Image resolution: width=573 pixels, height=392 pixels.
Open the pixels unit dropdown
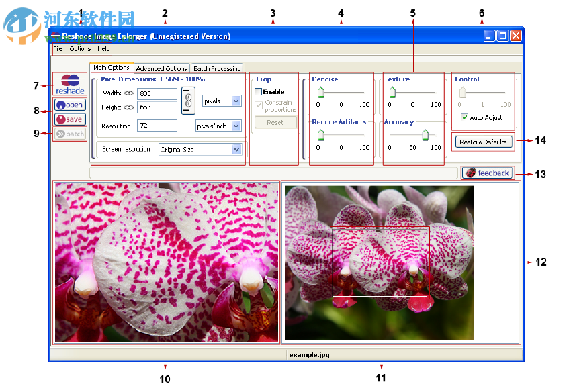coord(222,101)
